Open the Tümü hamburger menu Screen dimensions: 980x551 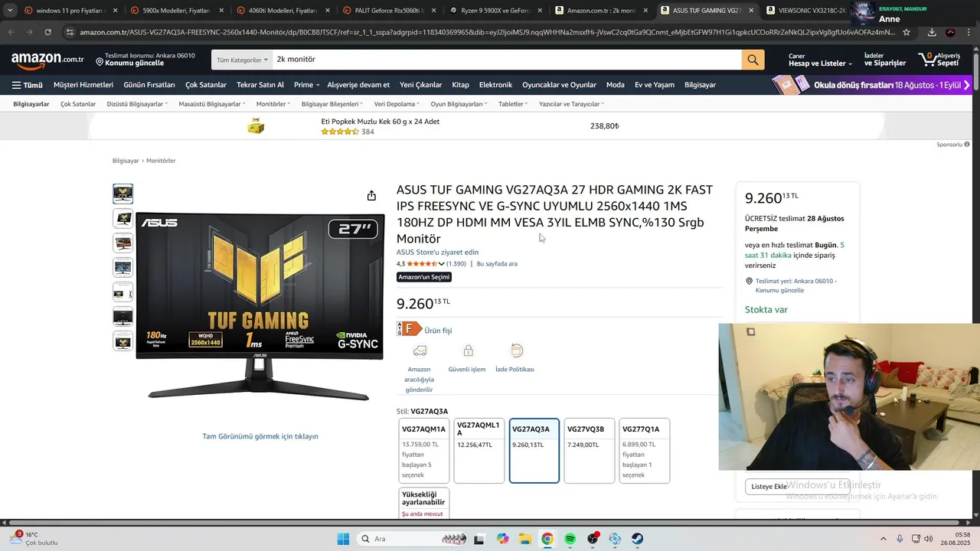click(x=28, y=85)
